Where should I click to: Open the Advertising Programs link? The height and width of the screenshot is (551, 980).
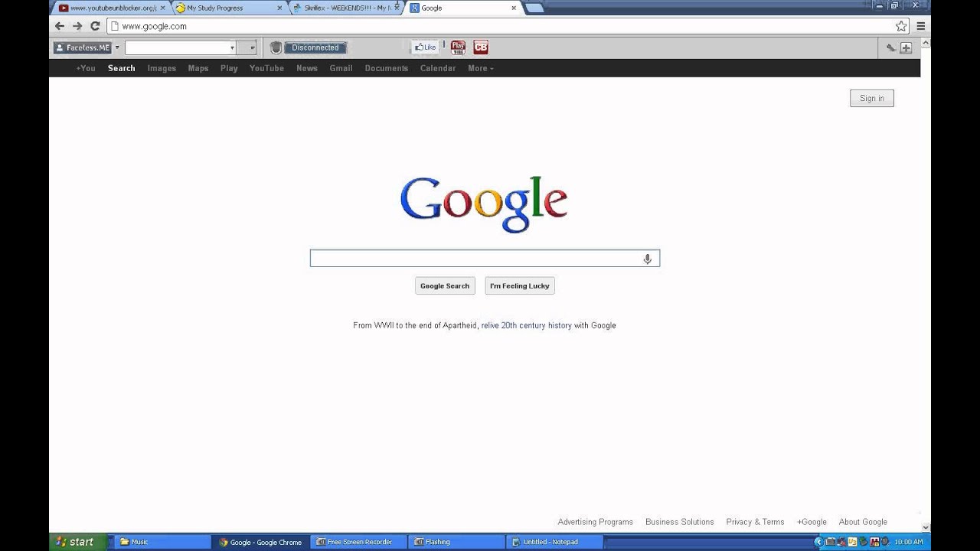pos(596,522)
